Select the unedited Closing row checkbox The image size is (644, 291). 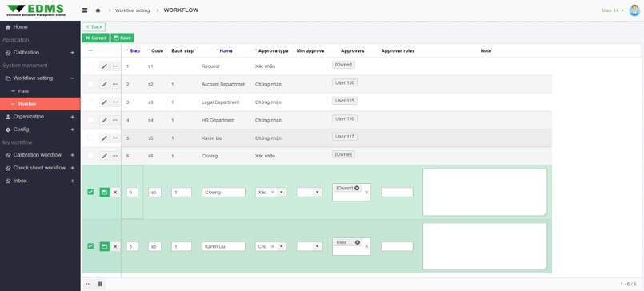90,156
